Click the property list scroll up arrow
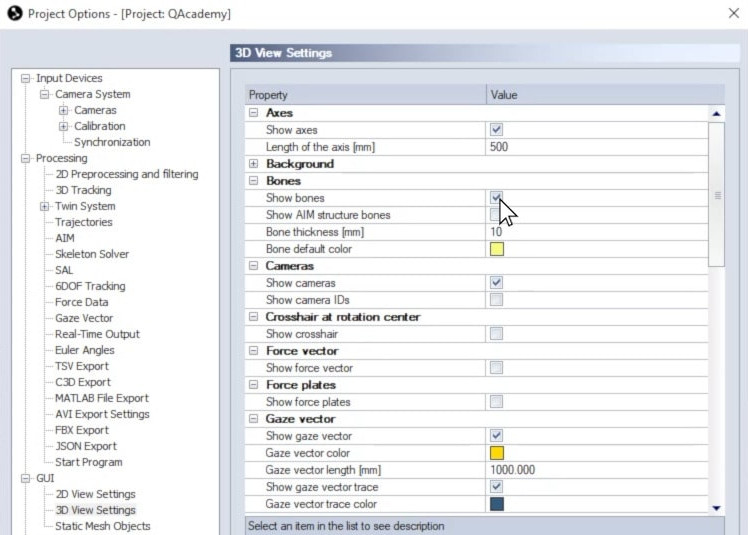This screenshot has width=748, height=535. click(716, 114)
